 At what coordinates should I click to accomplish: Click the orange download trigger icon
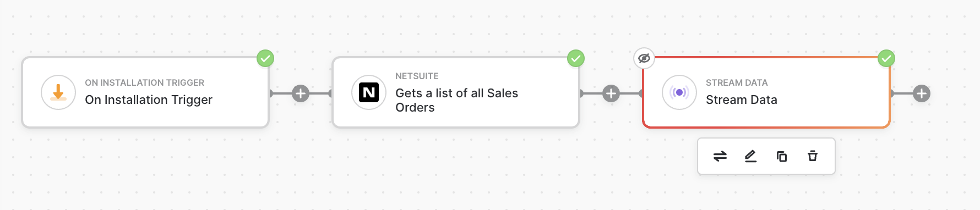pyautogui.click(x=58, y=92)
